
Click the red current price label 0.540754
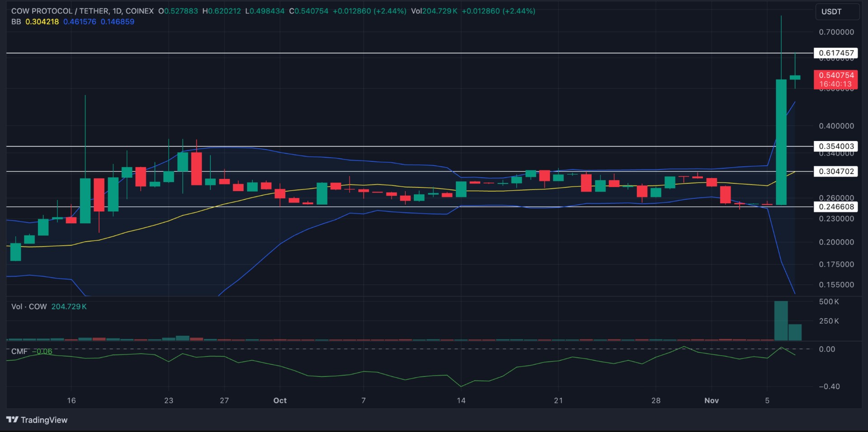836,75
